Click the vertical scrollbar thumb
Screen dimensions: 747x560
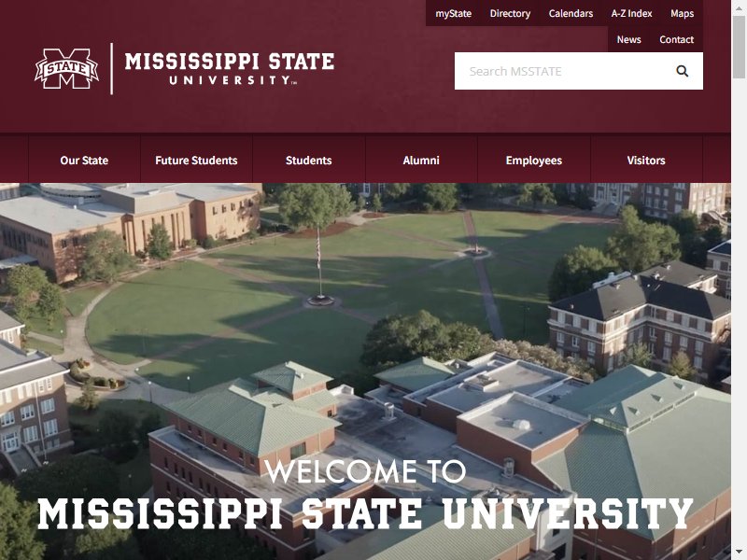click(739, 47)
